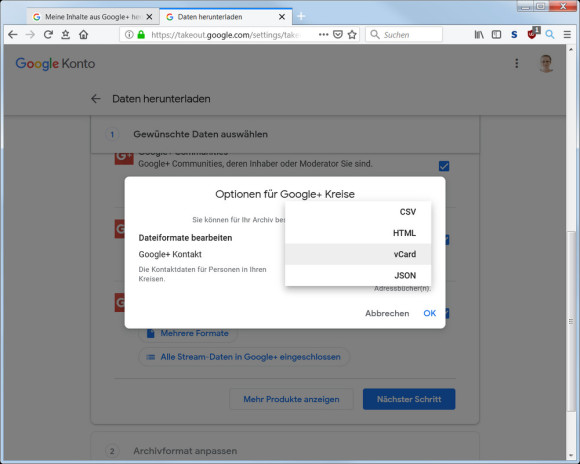Click 'Nächster Schritt' button
The width and height of the screenshot is (580, 464).
pos(409,399)
